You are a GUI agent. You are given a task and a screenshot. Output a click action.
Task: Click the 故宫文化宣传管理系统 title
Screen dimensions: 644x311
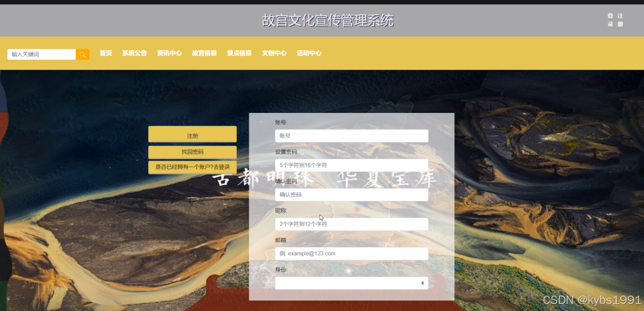[x=328, y=20]
